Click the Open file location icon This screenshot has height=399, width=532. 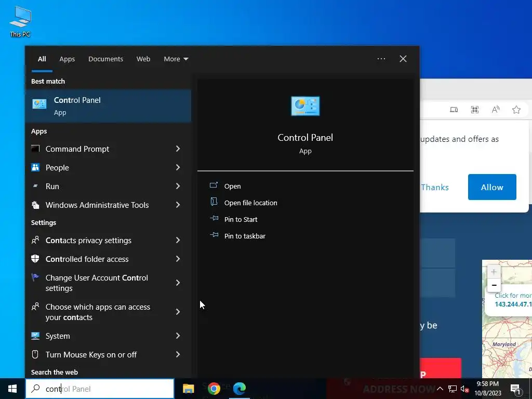pyautogui.click(x=214, y=202)
